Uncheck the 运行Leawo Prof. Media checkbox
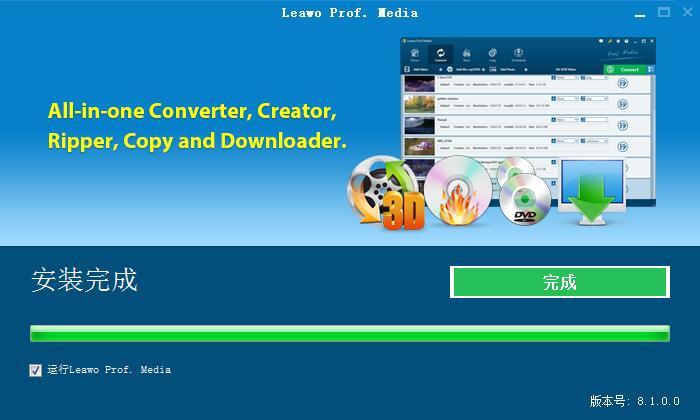The width and height of the screenshot is (700, 420). (x=35, y=370)
